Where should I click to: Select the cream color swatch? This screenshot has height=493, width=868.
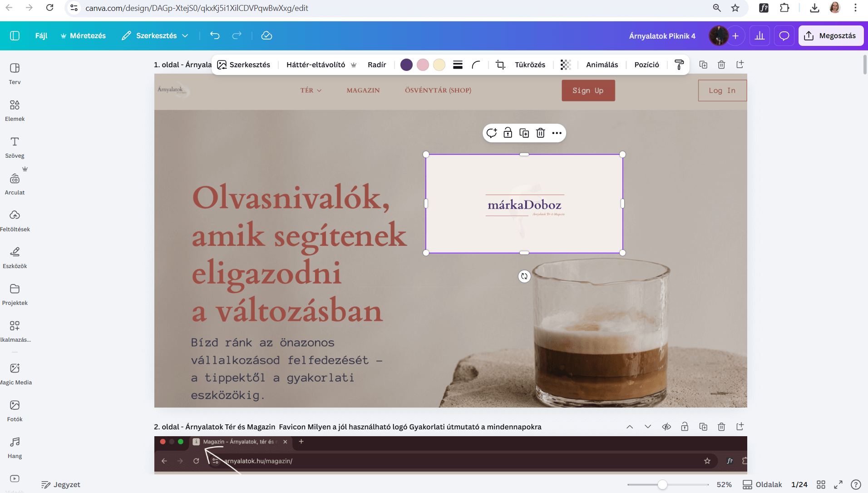(x=439, y=65)
